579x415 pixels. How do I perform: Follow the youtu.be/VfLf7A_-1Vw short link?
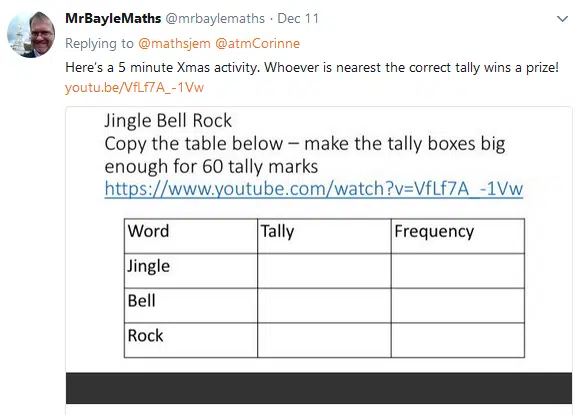[x=134, y=88]
